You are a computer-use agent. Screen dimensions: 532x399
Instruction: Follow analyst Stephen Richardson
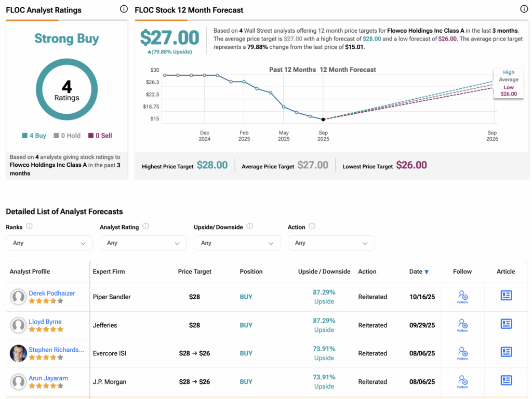[x=462, y=353]
